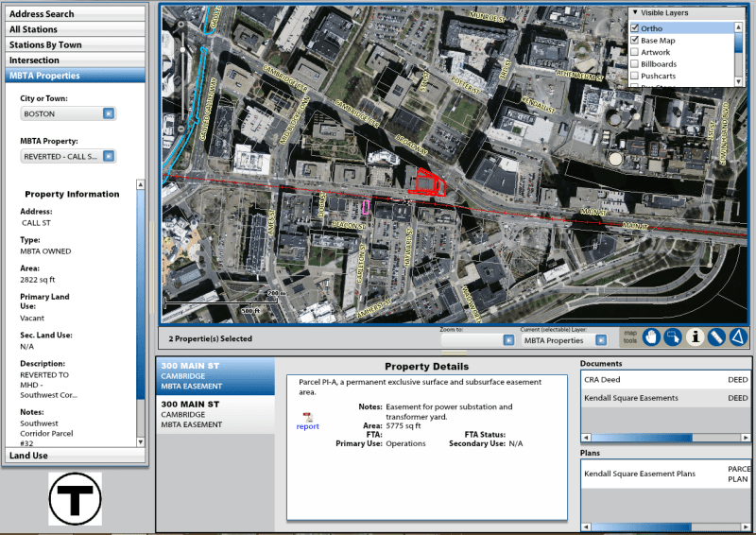Toggle the Ortho layer checkbox
The image size is (756, 535).
point(635,28)
